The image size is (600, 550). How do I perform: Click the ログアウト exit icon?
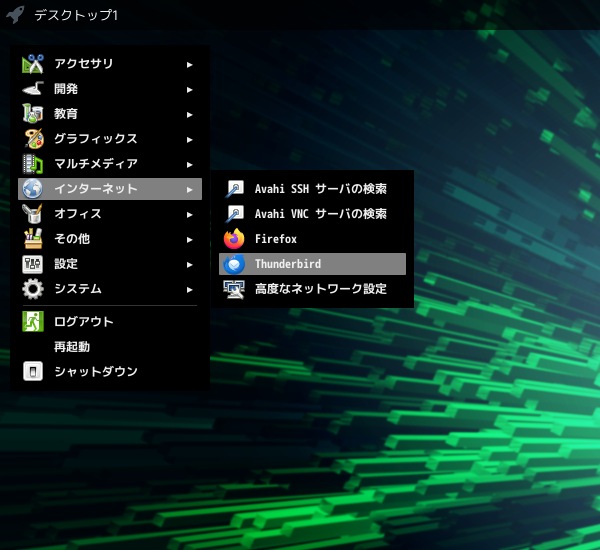coord(33,322)
